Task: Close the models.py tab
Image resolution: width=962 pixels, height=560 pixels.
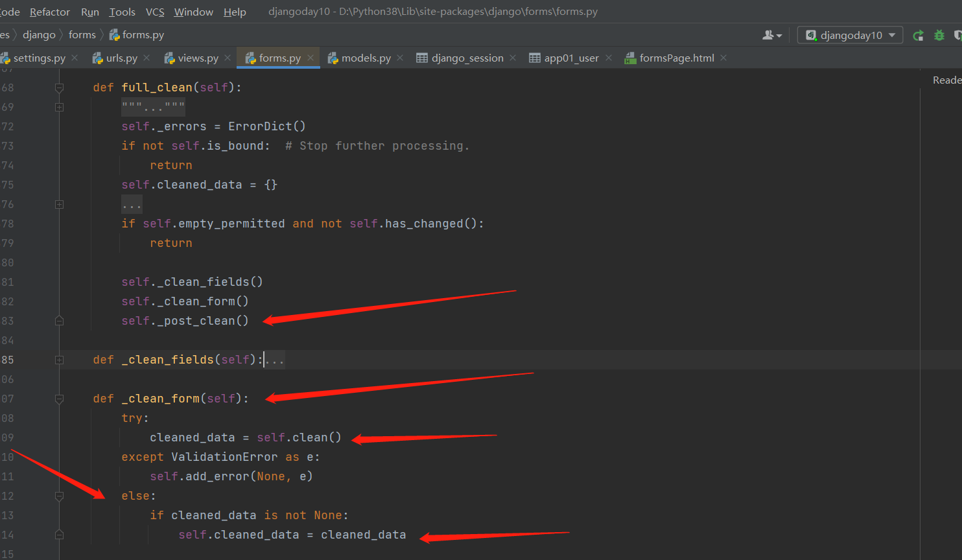Action: pos(400,58)
